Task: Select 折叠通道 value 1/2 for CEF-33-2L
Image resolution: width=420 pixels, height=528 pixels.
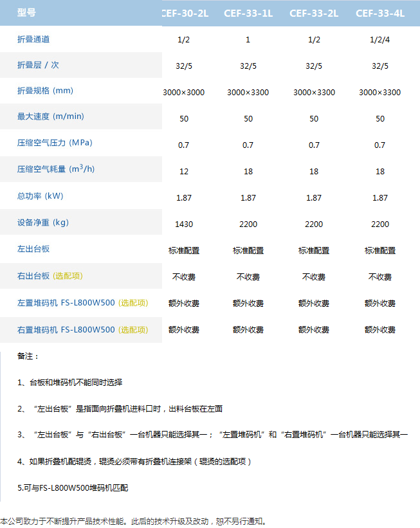Action: coord(314,40)
